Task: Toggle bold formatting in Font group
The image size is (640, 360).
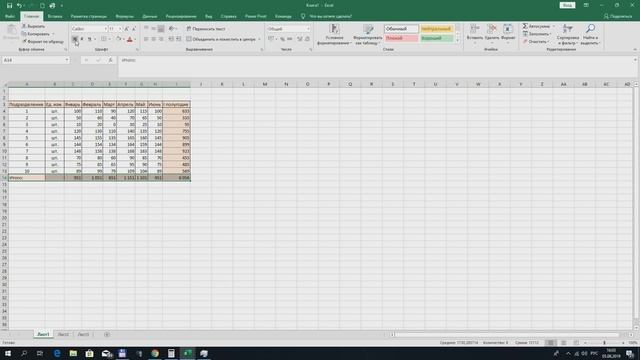Action: tap(75, 39)
